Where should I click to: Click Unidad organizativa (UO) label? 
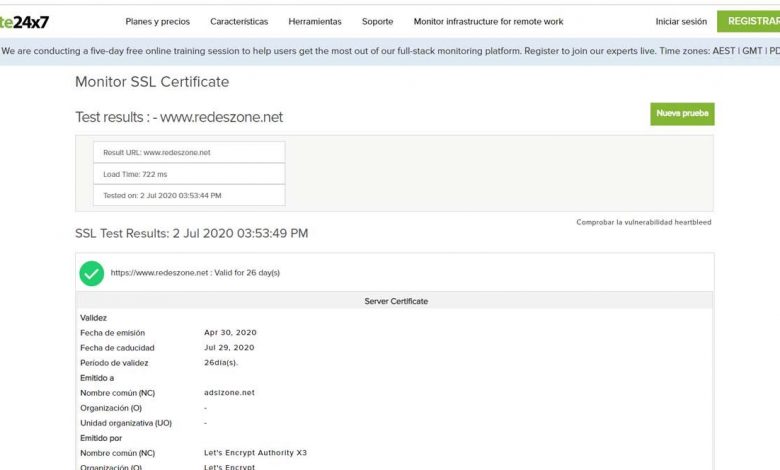click(126, 423)
